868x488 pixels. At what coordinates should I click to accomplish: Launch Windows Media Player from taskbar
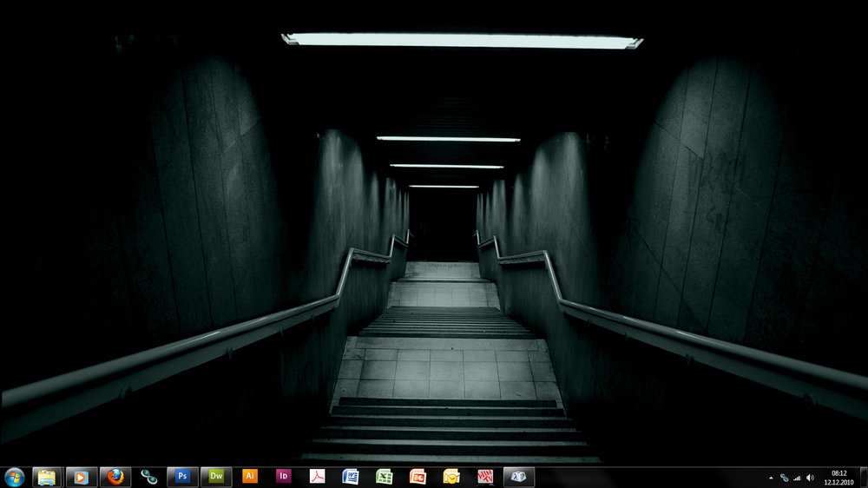click(81, 477)
